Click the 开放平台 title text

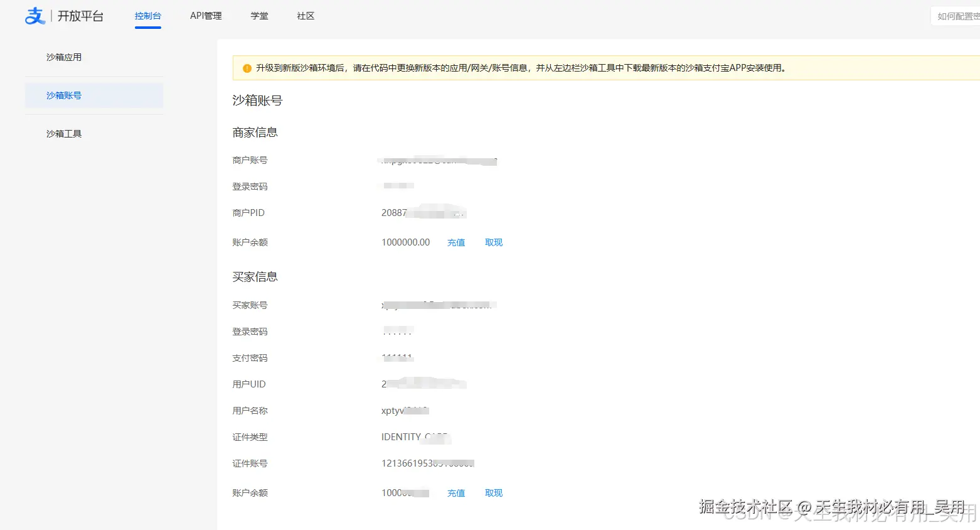pyautogui.click(x=81, y=15)
